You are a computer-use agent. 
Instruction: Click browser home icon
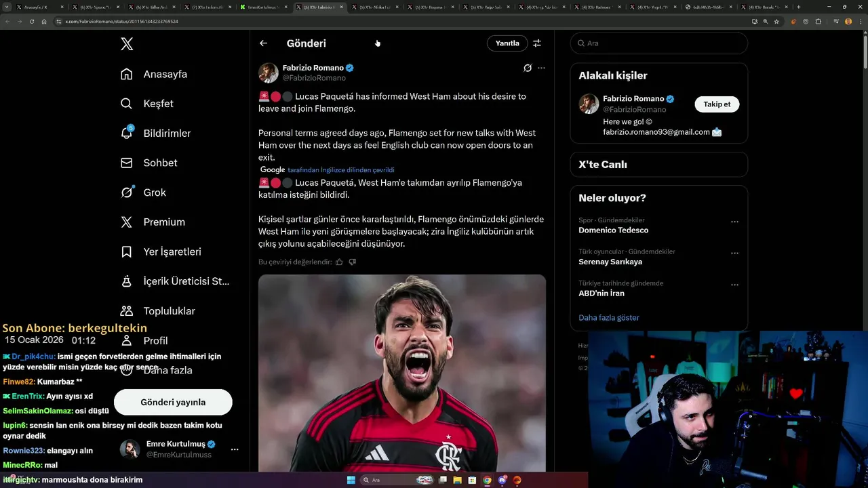pyautogui.click(x=44, y=21)
